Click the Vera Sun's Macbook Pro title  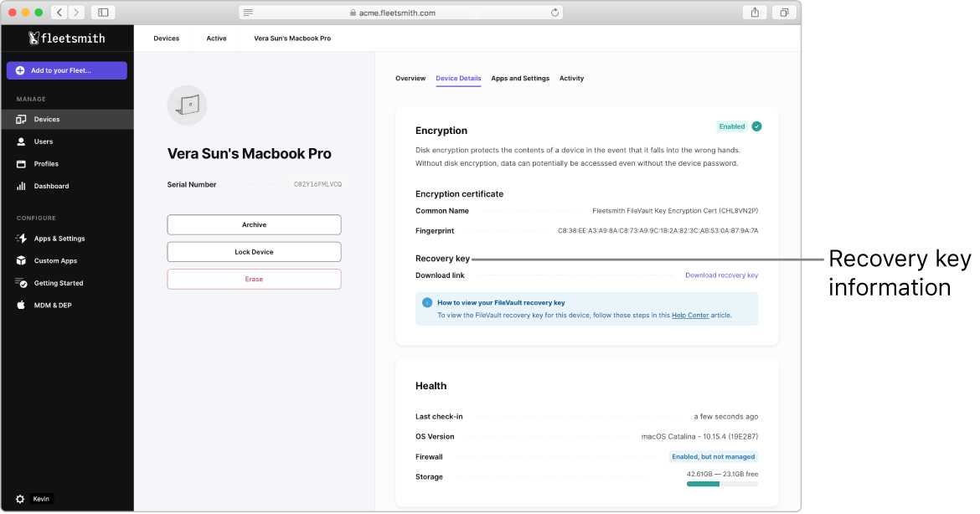(x=250, y=154)
